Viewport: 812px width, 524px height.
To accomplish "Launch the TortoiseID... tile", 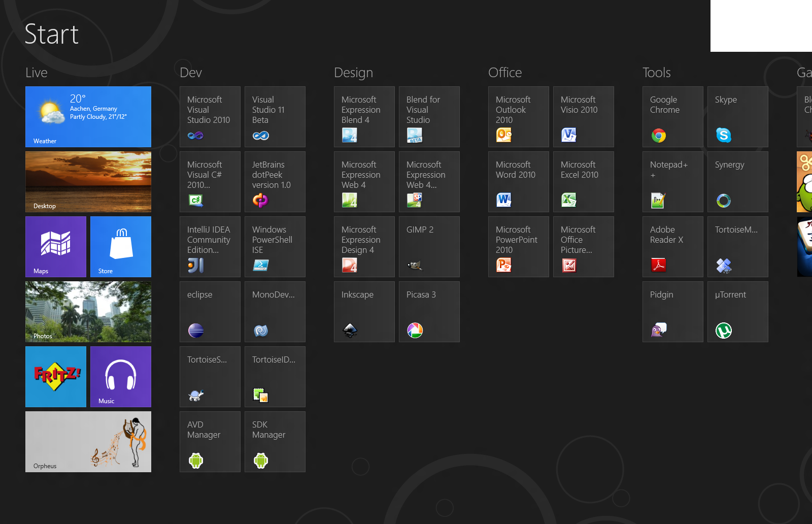I will (x=275, y=377).
